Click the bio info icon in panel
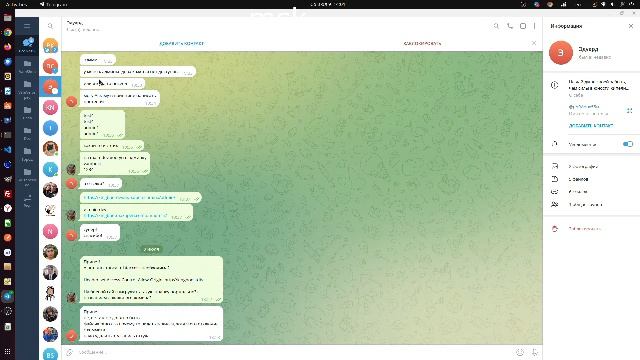The image size is (640, 360). tap(554, 85)
